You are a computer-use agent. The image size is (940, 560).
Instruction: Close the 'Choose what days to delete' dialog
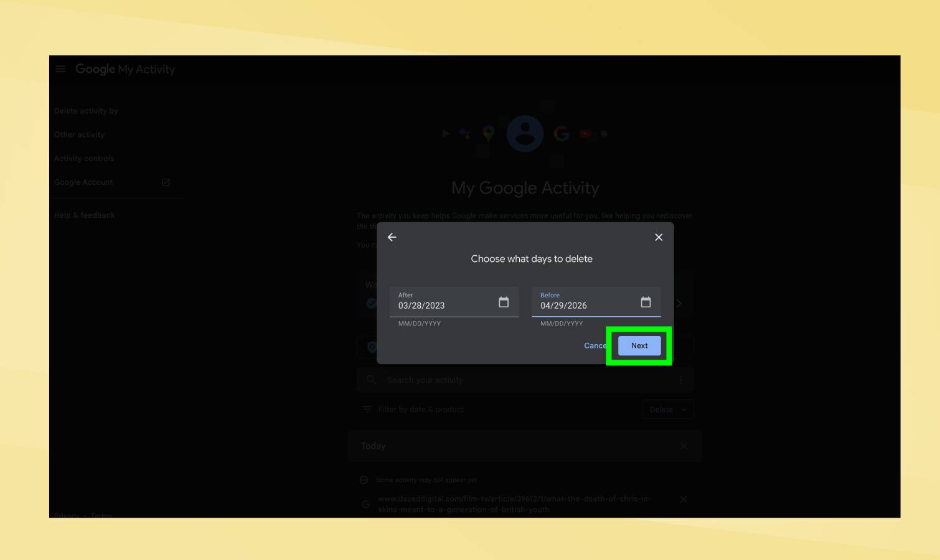pos(659,237)
